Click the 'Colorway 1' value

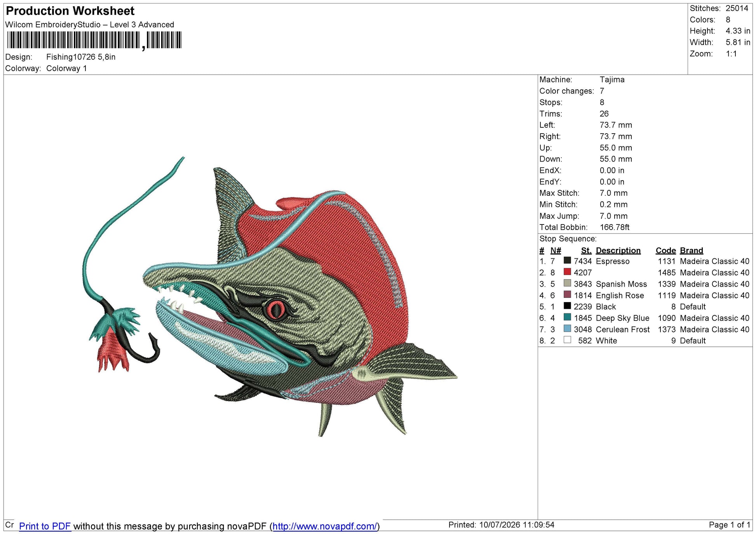point(66,68)
